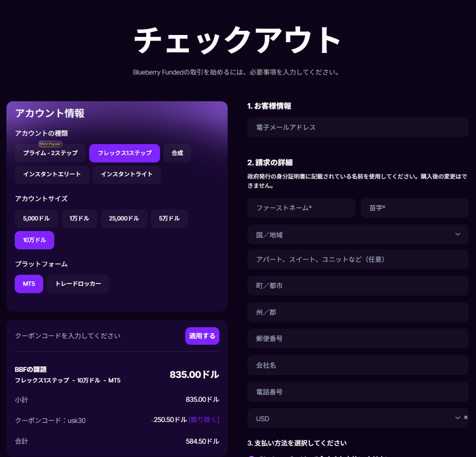The image size is (476, 457).
Task: Click the Most Popular badge
Action: pyautogui.click(x=51, y=144)
